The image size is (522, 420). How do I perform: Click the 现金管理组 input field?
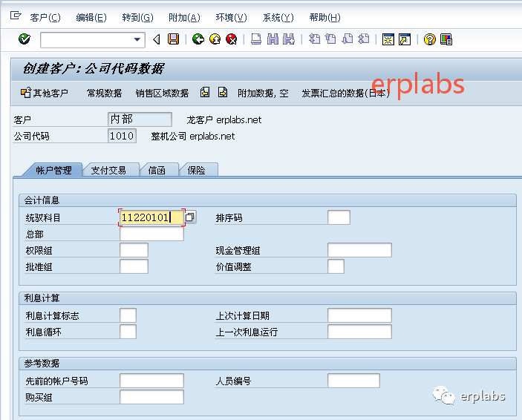click(359, 250)
